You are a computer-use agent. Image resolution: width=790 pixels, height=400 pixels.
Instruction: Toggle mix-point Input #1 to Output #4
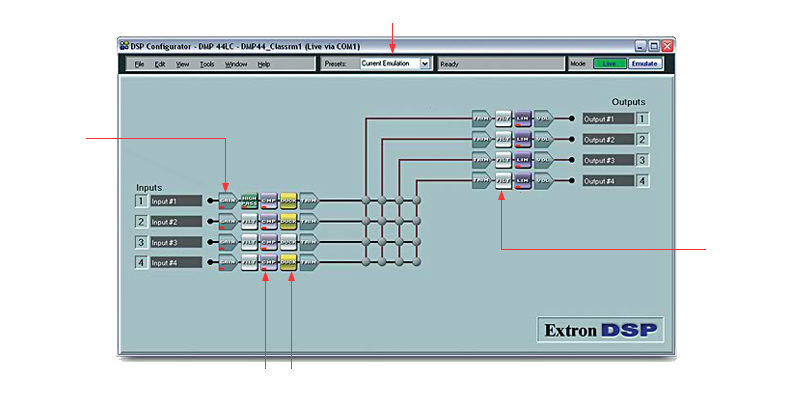coord(416,201)
